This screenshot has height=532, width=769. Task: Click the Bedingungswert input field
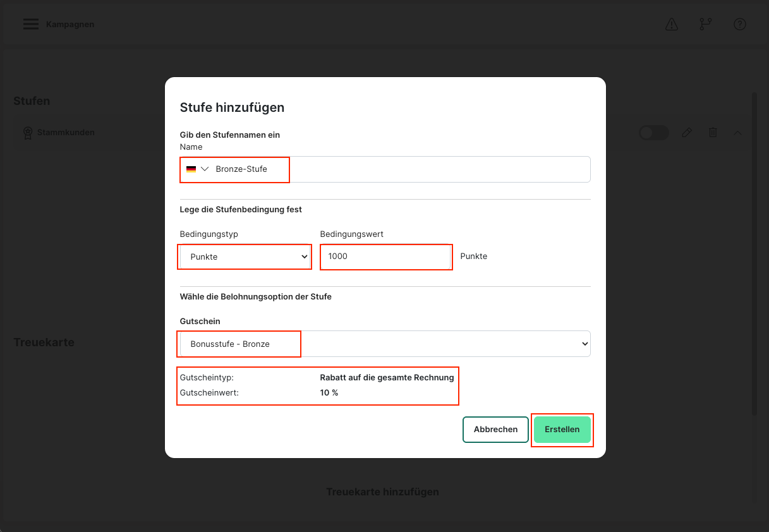[x=385, y=257]
